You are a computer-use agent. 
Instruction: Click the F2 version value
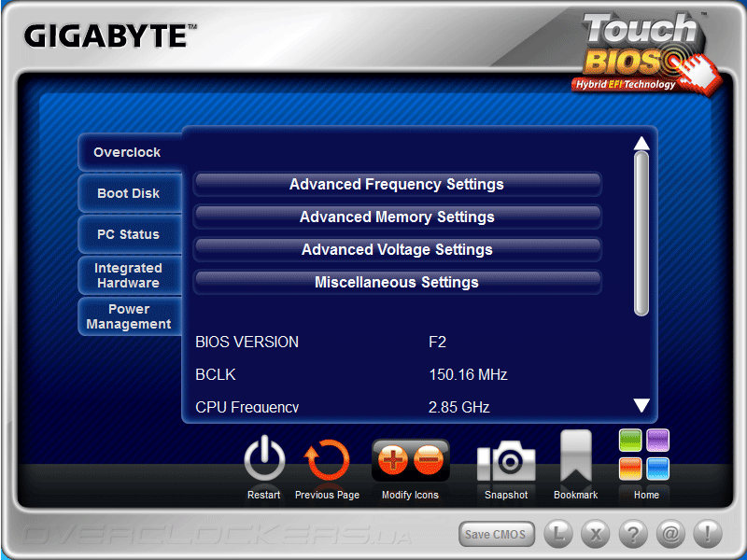[x=437, y=342]
